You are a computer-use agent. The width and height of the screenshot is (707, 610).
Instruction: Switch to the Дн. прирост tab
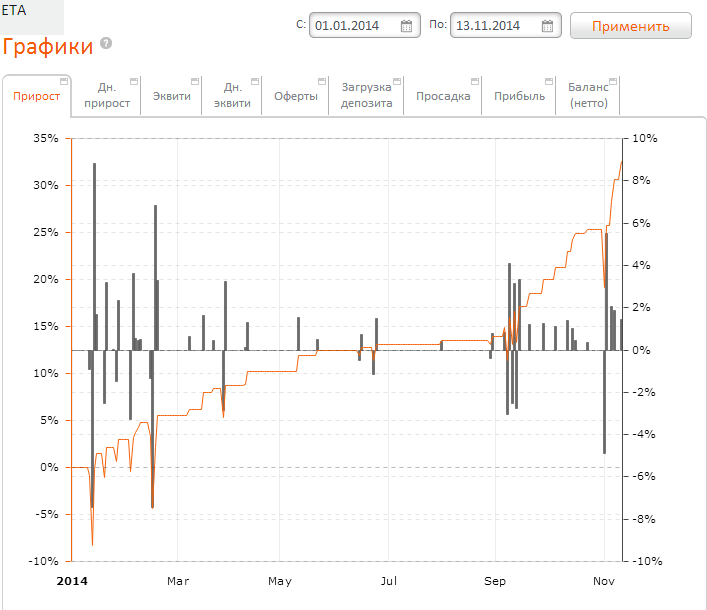point(107,96)
